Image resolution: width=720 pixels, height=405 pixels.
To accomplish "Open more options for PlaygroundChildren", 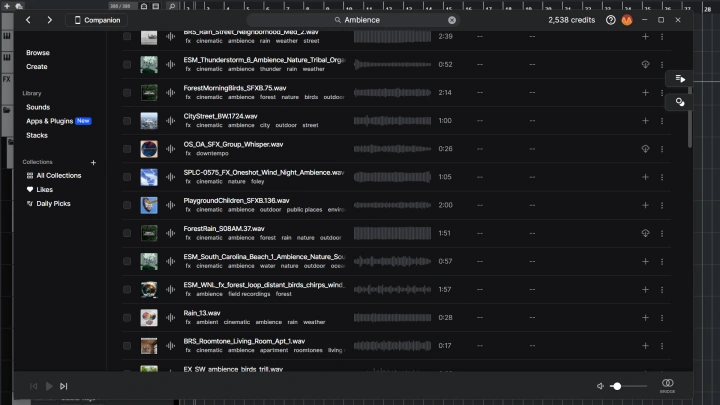I will pos(662,205).
